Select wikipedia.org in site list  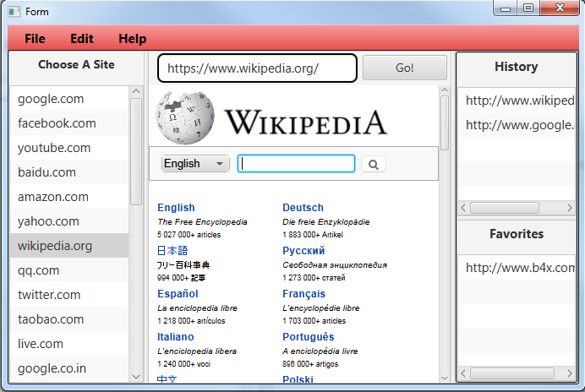(69, 246)
